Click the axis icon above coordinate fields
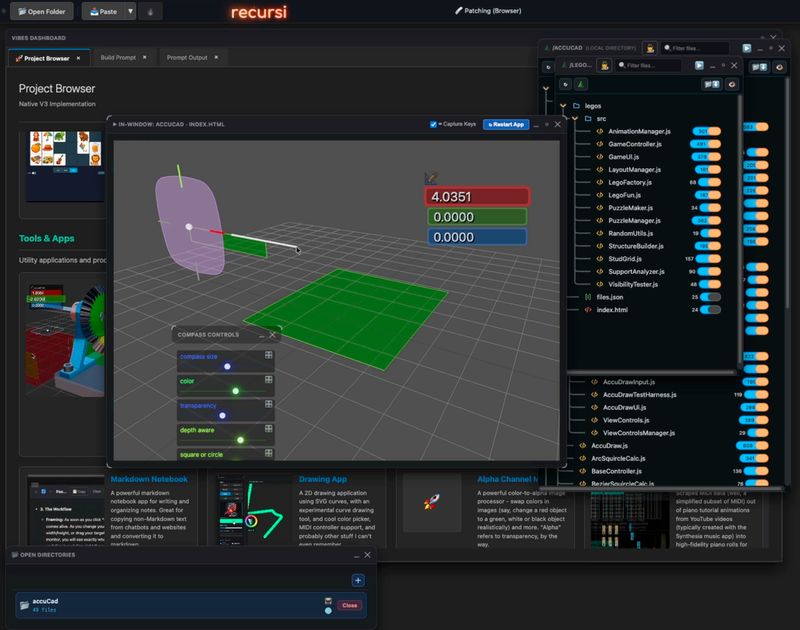The width and height of the screenshot is (800, 630). [431, 178]
